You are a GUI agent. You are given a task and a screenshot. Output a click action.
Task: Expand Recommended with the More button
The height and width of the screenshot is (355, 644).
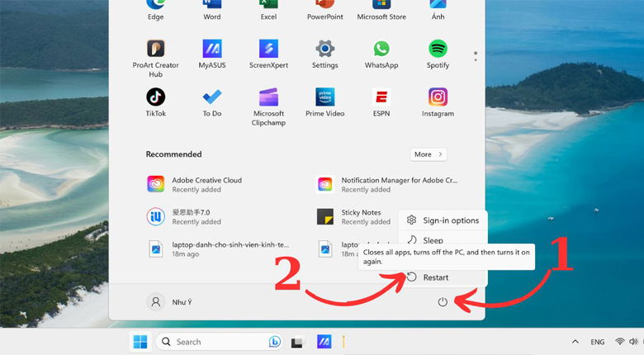429,154
